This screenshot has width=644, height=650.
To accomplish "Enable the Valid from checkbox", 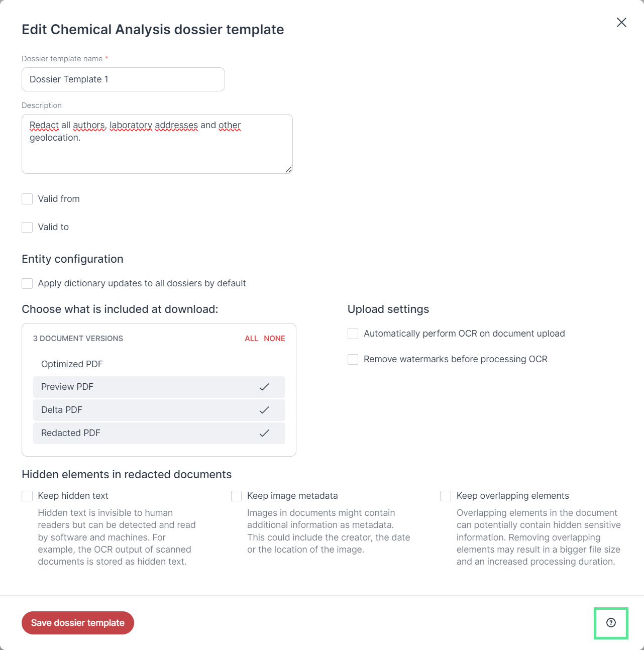I will [27, 199].
